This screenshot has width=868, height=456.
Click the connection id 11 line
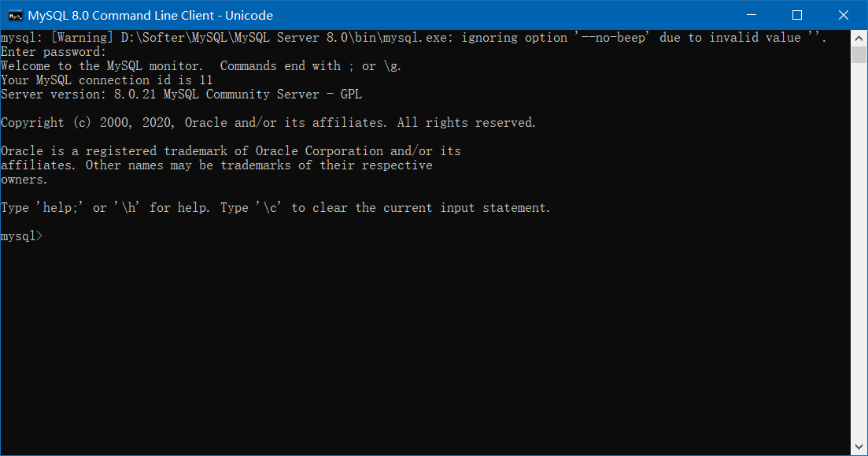(106, 80)
